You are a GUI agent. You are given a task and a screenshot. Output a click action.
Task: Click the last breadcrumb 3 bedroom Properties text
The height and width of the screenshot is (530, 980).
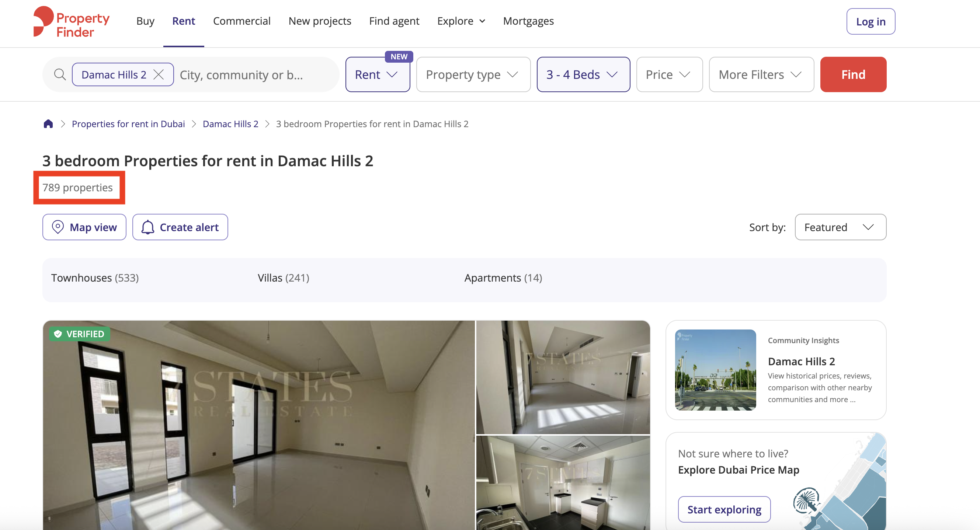coord(372,124)
